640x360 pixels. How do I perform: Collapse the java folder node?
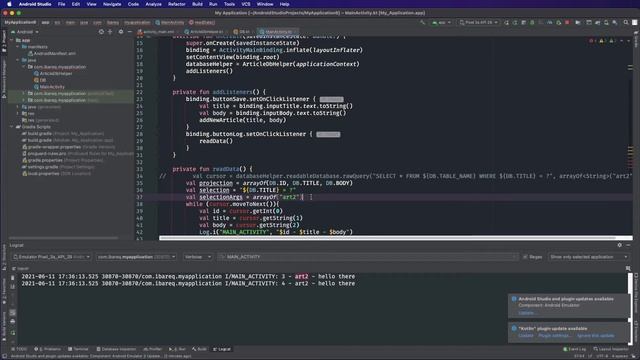coord(18,60)
